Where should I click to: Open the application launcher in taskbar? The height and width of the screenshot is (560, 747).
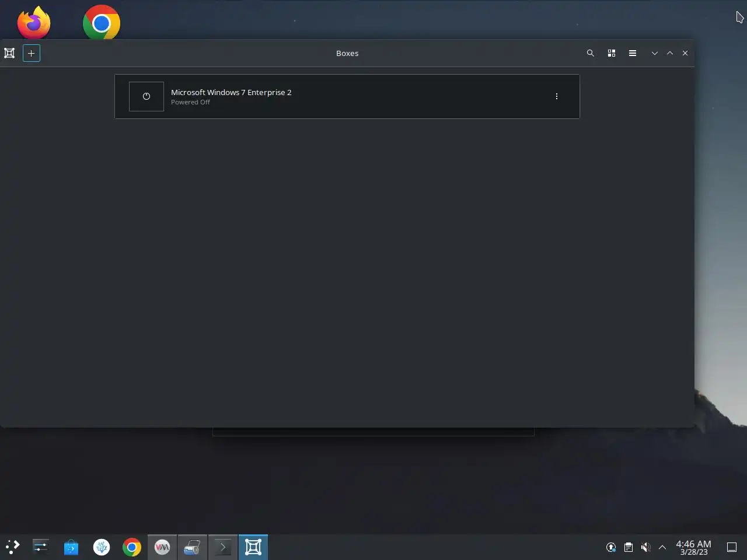coord(13,547)
